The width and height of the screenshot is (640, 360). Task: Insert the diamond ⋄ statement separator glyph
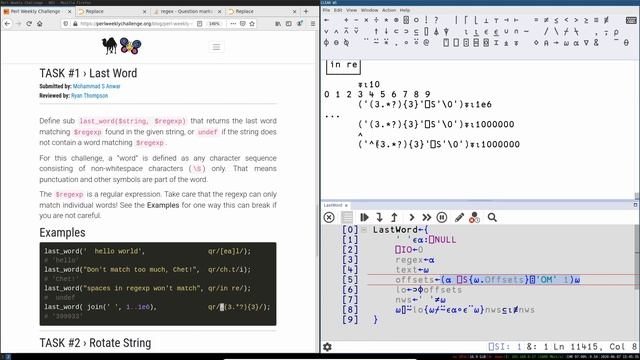pos(536,42)
